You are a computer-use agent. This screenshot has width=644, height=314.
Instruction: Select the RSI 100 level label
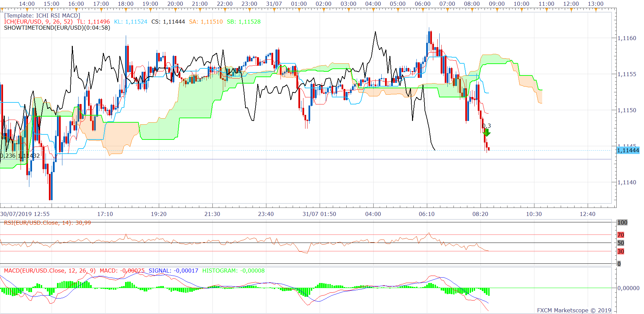point(622,222)
